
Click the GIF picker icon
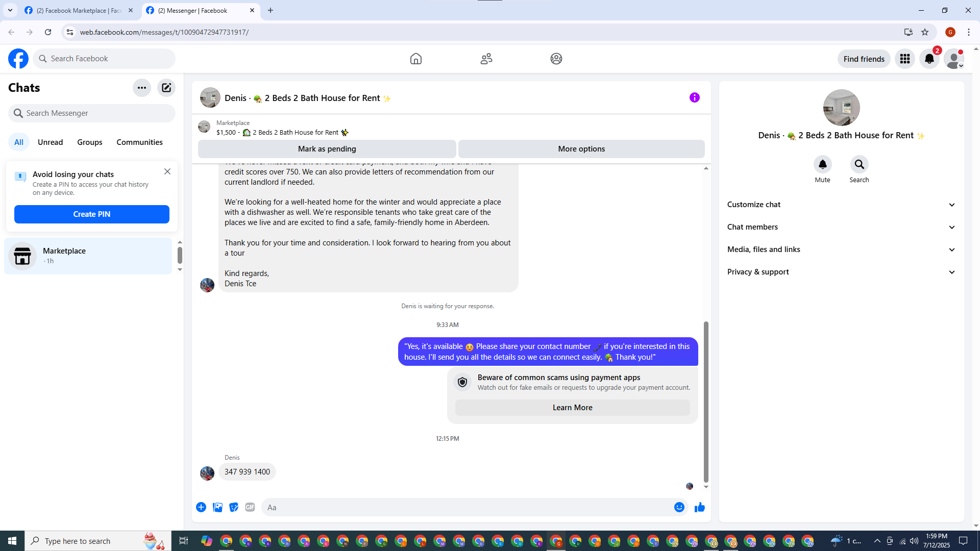(x=250, y=507)
